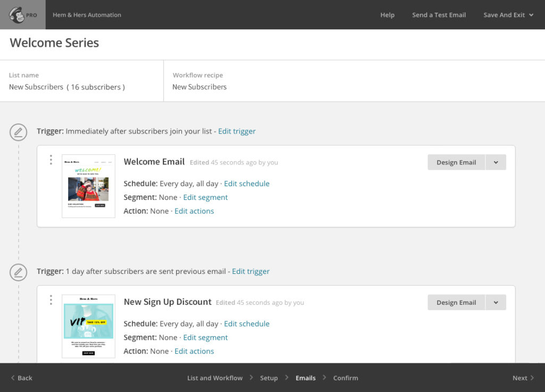Screen dimensions: 545x392
Task: Click the Mailchimp Pro logo
Action: 22,14
